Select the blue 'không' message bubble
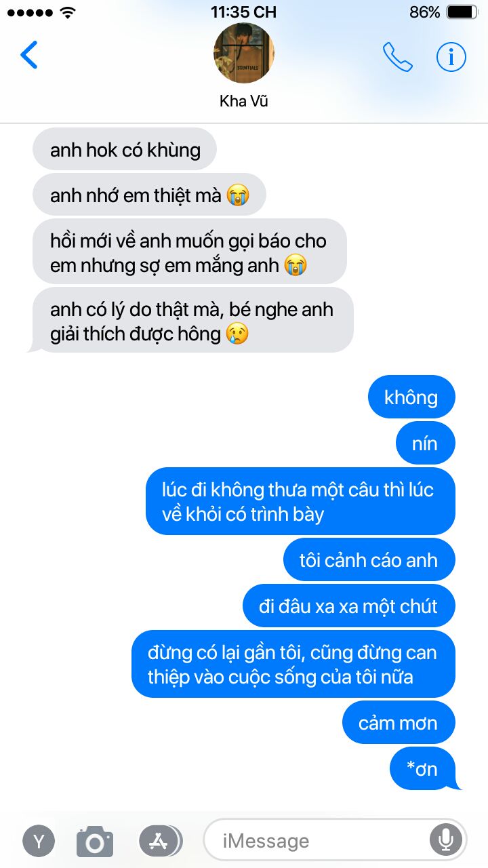Image resolution: width=488 pixels, height=868 pixels. click(411, 397)
